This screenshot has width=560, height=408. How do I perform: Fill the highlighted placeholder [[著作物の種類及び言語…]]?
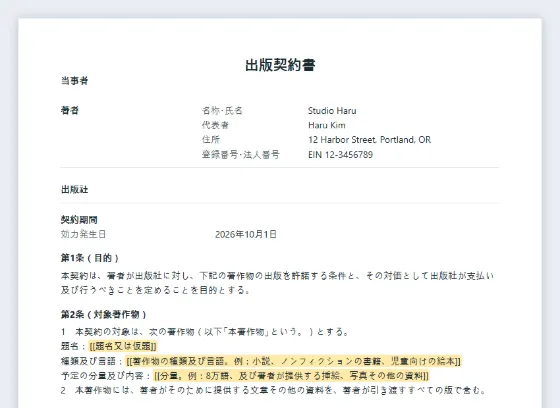click(294, 361)
